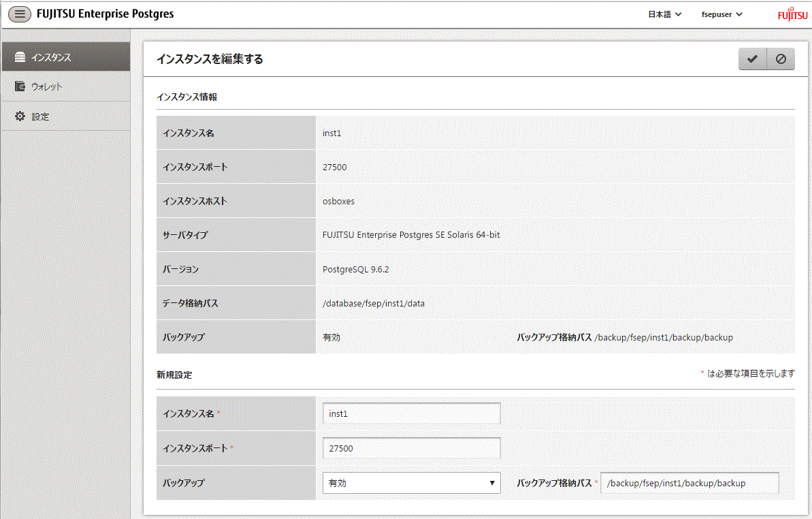Expand the バックアップ 有効 combo box

411,483
